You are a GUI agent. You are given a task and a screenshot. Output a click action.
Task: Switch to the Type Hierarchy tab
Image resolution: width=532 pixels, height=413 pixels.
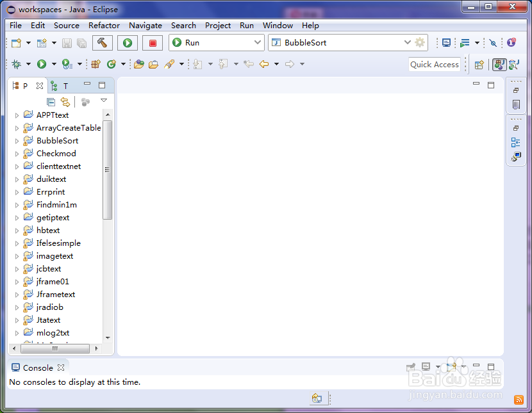[60, 86]
